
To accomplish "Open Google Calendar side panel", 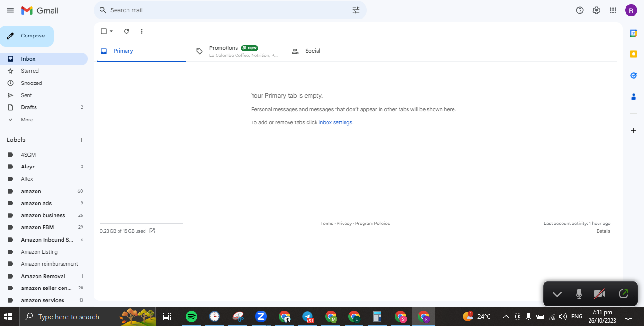I will pos(633,33).
